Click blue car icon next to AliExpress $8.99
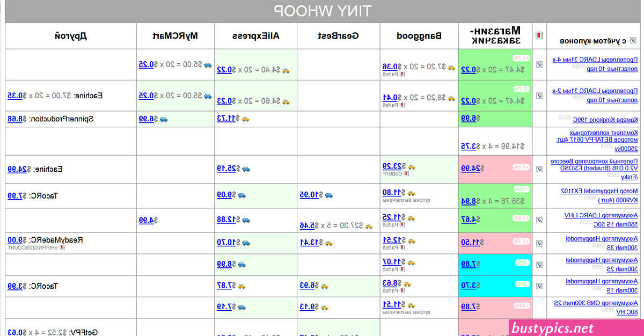This screenshot has height=336, width=644. point(242,264)
